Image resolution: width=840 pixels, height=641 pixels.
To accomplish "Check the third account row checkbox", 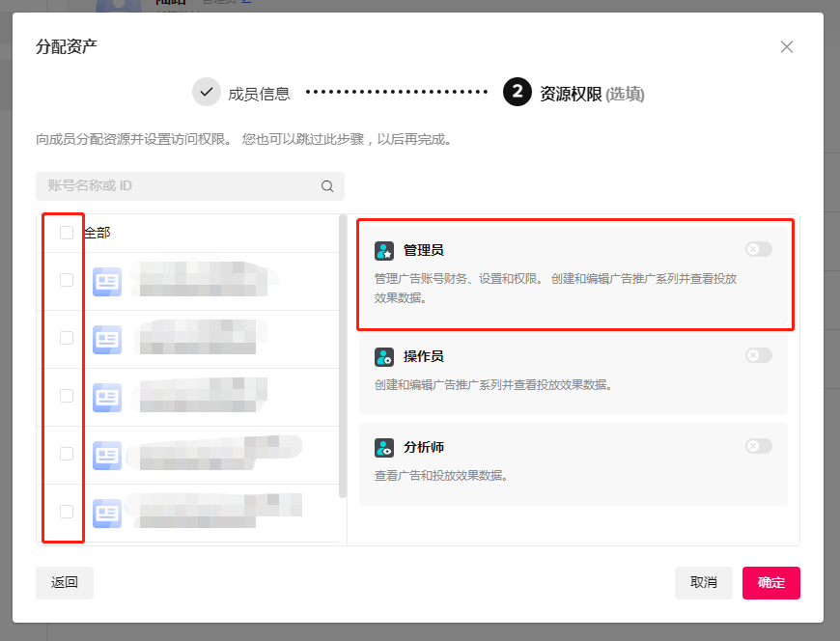I will [x=67, y=396].
